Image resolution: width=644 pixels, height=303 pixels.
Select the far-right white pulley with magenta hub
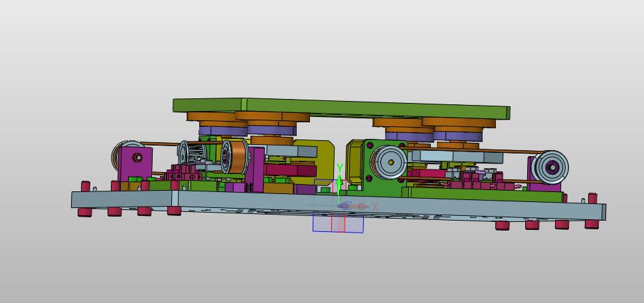(x=550, y=167)
